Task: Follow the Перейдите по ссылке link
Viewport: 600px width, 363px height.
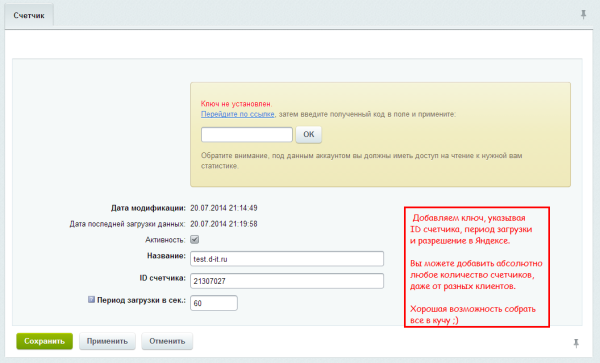Action: (x=238, y=114)
